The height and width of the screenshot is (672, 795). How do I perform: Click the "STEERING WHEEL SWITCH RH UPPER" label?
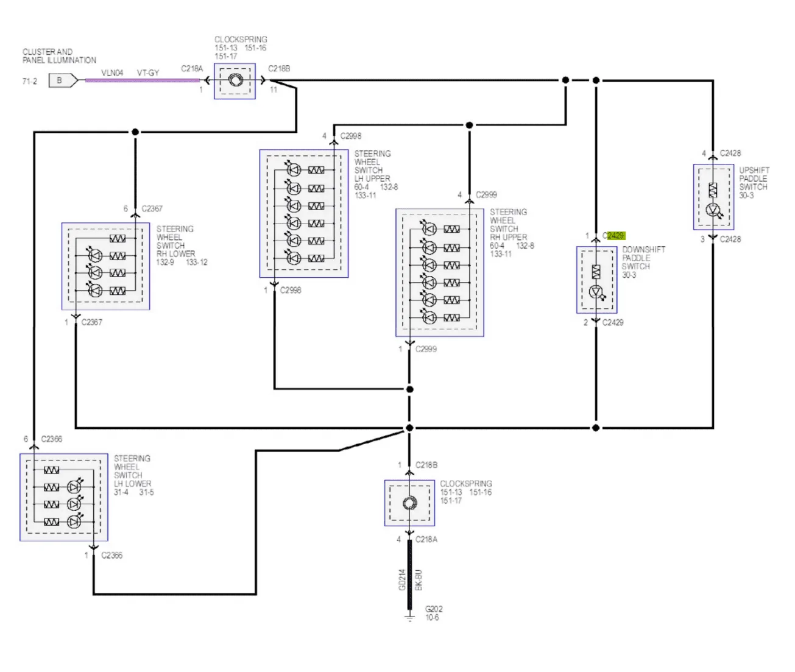click(x=509, y=224)
